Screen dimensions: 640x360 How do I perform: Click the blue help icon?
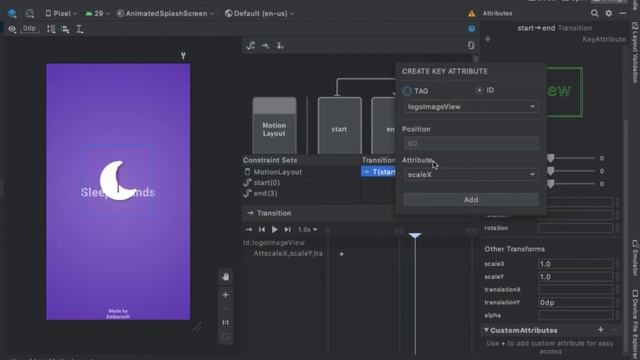point(471,29)
